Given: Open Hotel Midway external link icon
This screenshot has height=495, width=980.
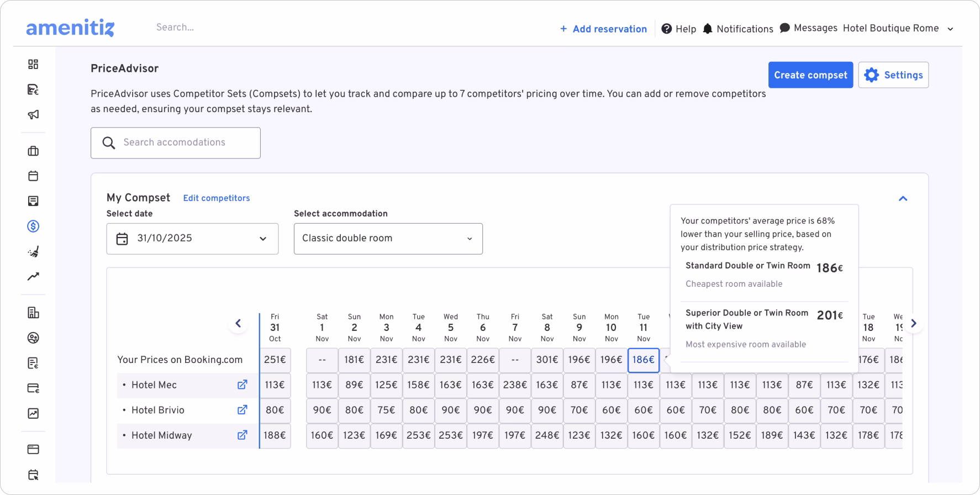Looking at the screenshot, I should click(x=242, y=435).
